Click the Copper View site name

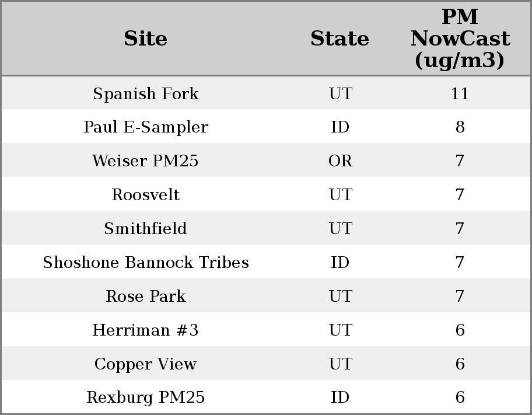(145, 364)
